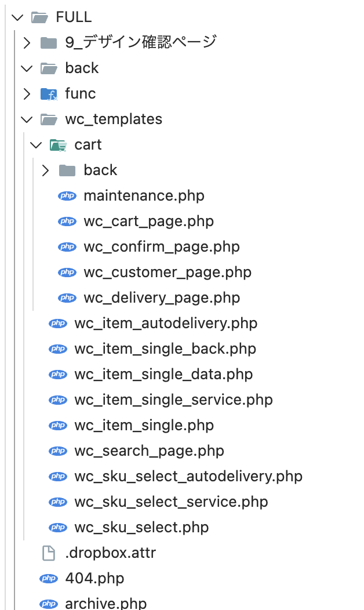Click the PHP icon beside wc_search_page.php
The width and height of the screenshot is (364, 610).
pyautogui.click(x=58, y=451)
